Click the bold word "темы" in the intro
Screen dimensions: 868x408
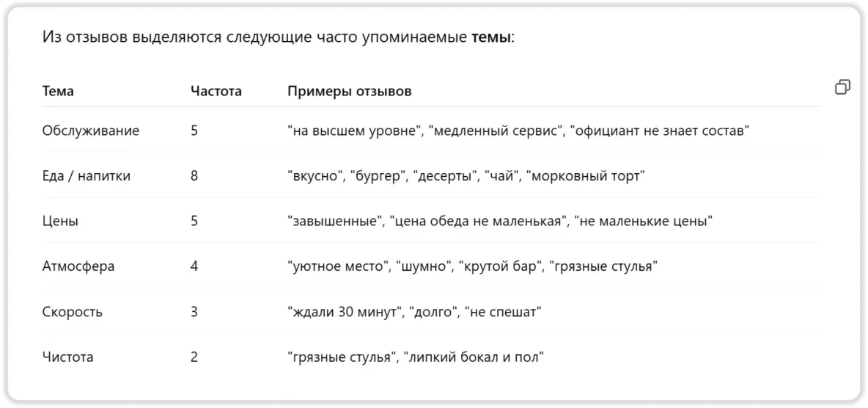pyautogui.click(x=490, y=37)
